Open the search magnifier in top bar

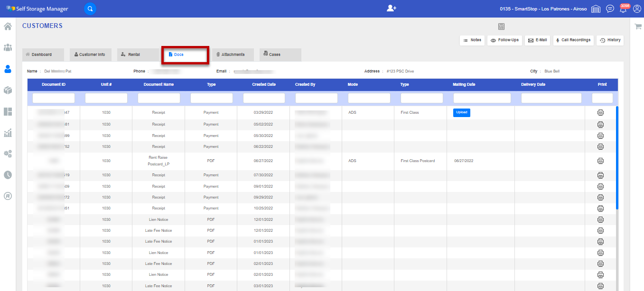point(90,9)
